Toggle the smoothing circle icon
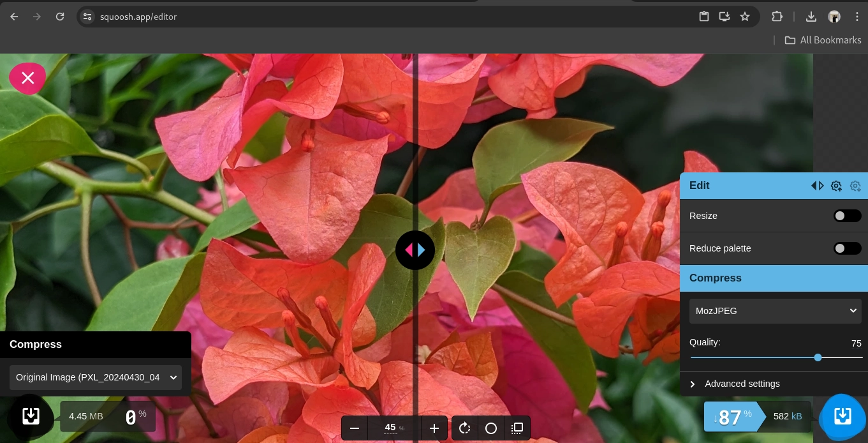868x443 pixels. click(x=491, y=428)
